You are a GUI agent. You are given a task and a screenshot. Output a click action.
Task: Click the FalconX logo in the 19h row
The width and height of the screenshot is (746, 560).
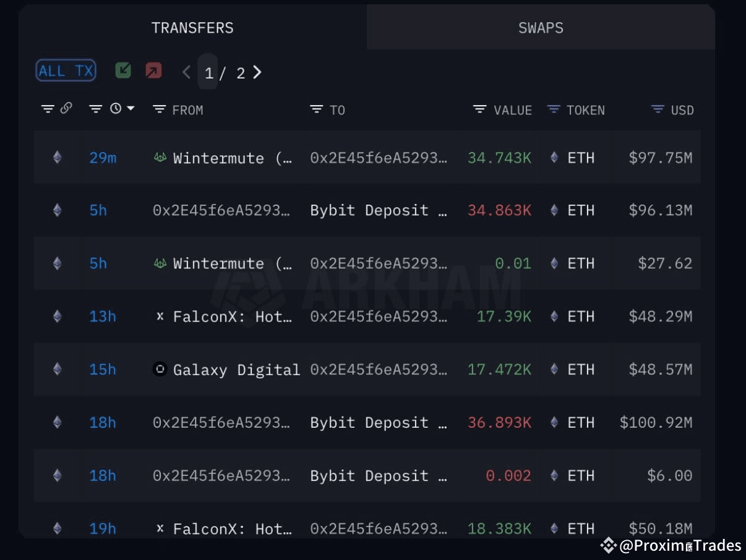tap(160, 528)
